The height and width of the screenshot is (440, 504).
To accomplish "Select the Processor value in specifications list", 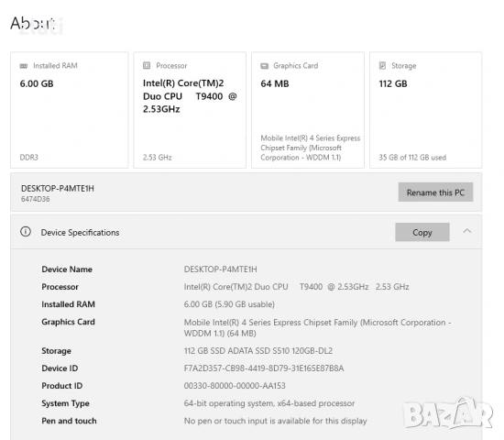I will pyautogui.click(x=296, y=287).
